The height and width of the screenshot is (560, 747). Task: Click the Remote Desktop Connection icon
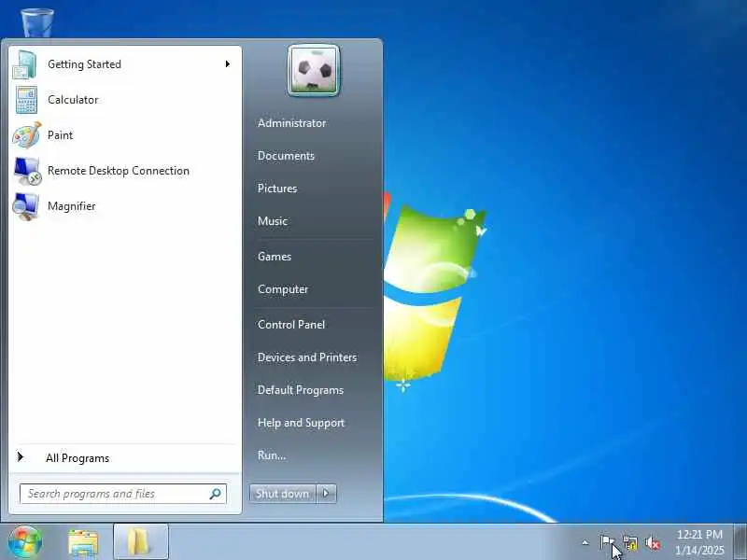click(x=28, y=171)
